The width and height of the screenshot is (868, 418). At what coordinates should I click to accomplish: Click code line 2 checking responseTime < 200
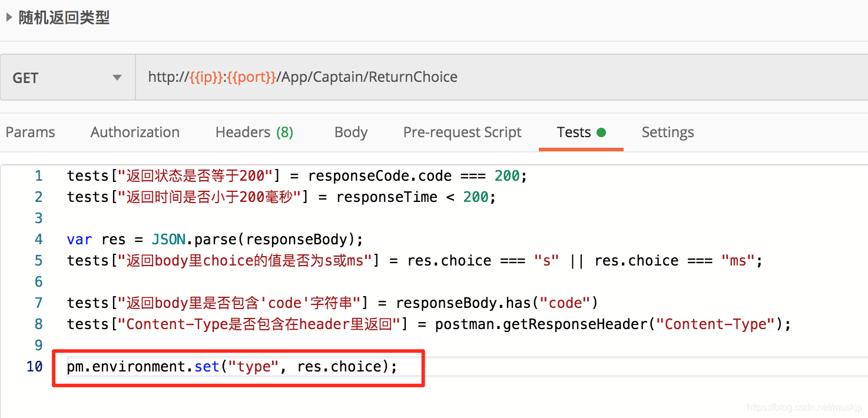pyautogui.click(x=281, y=197)
